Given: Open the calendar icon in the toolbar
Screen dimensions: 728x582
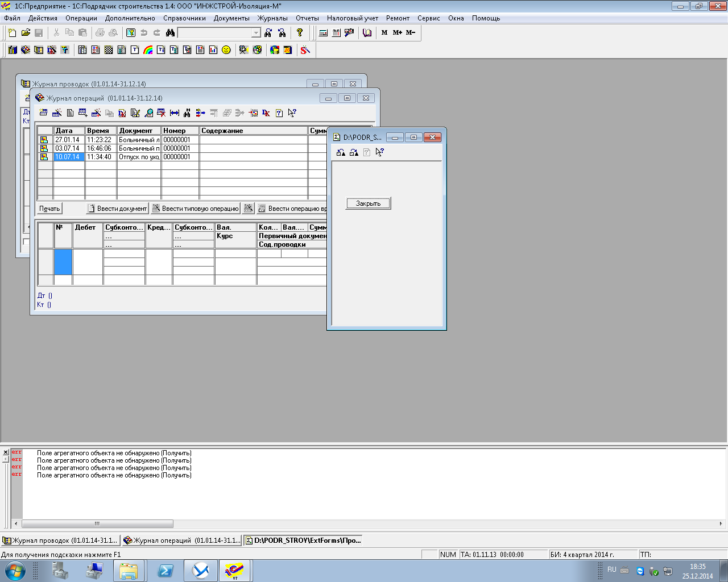Looking at the screenshot, I should point(336,33).
